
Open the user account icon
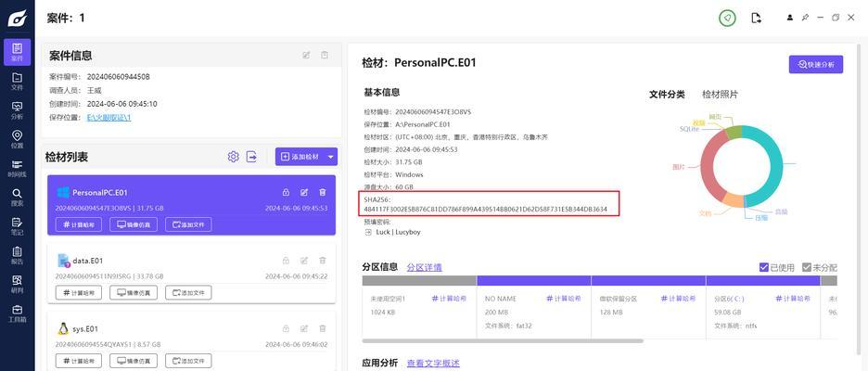click(790, 18)
